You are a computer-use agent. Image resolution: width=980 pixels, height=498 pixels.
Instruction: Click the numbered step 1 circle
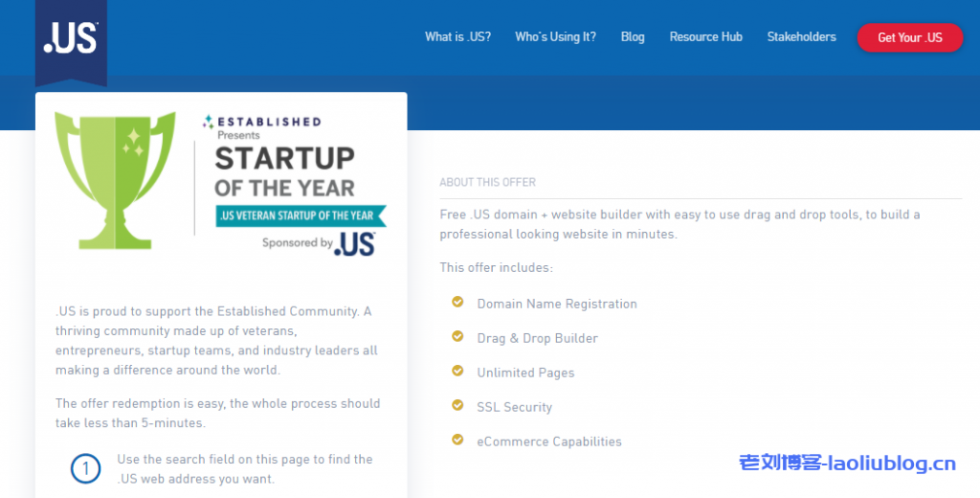click(x=85, y=469)
